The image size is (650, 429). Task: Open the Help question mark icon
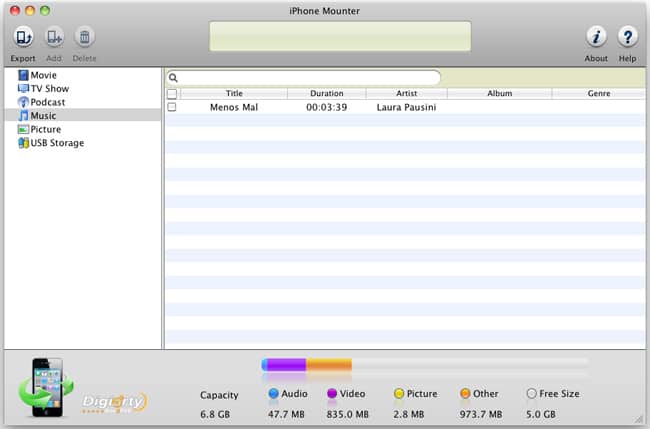627,36
